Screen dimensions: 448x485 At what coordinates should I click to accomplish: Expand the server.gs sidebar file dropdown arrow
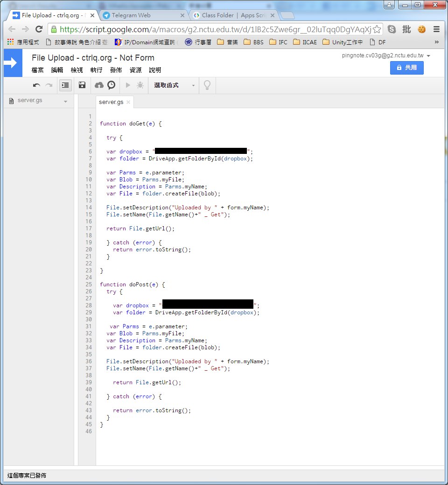(x=65, y=102)
